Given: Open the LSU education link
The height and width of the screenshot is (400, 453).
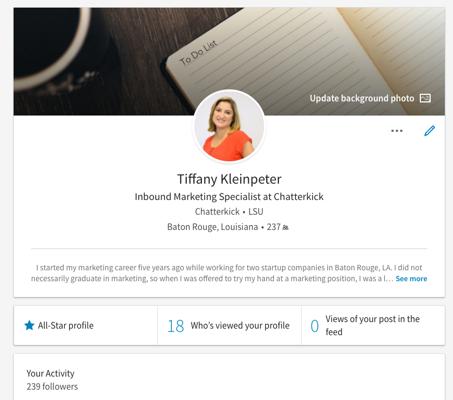Looking at the screenshot, I should (x=256, y=212).
